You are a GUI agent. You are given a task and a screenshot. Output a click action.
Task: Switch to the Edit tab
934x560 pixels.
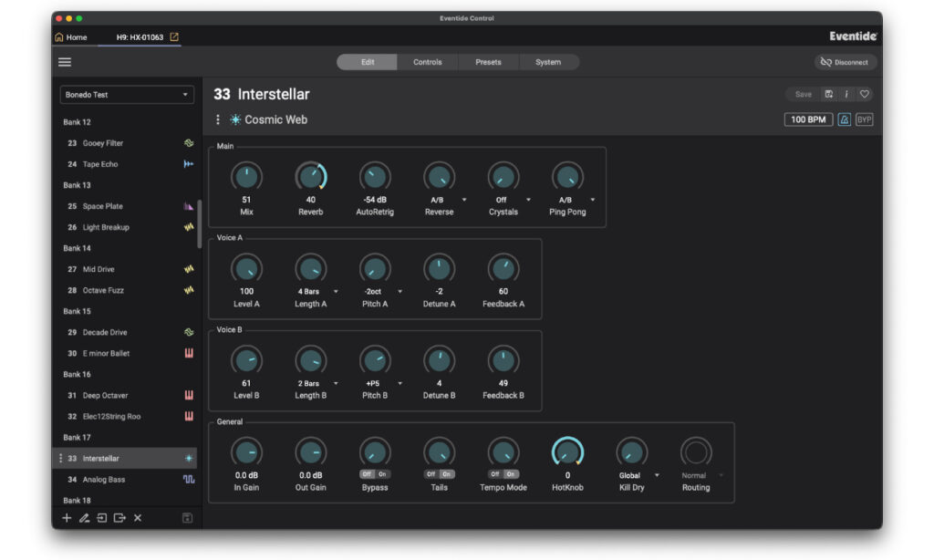tap(368, 62)
